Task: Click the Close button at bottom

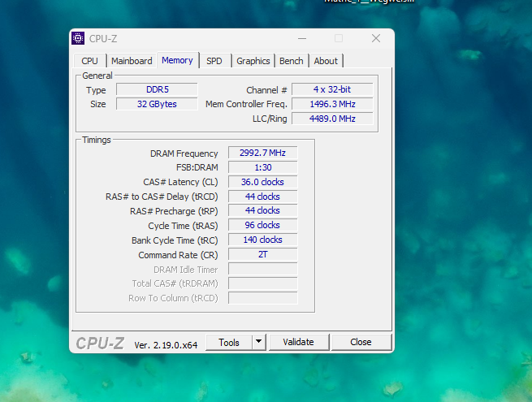Action: [361, 342]
